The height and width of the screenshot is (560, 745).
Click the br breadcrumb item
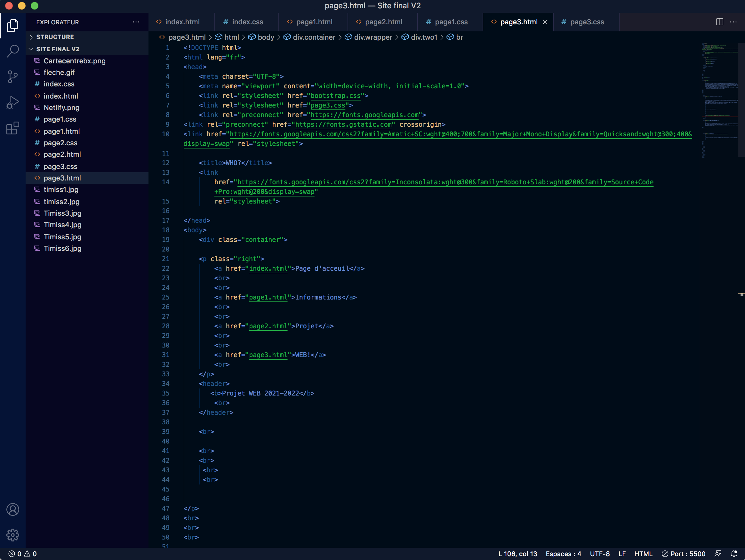click(x=455, y=37)
